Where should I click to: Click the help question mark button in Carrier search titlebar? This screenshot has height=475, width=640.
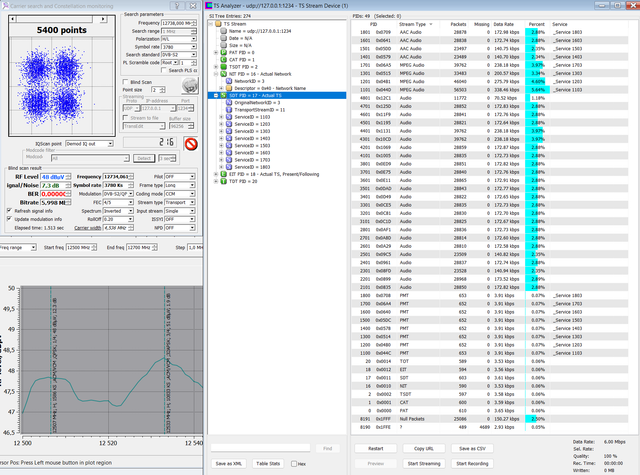(x=177, y=6)
